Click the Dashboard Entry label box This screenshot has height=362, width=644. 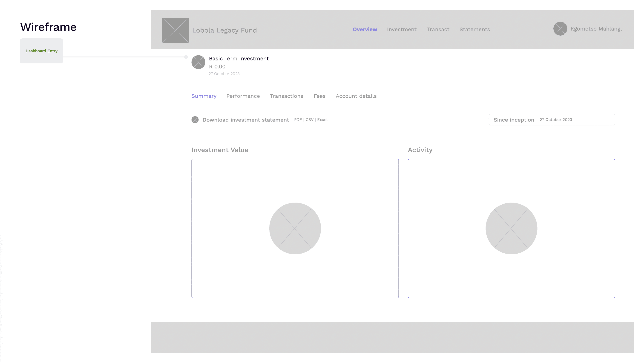click(41, 51)
